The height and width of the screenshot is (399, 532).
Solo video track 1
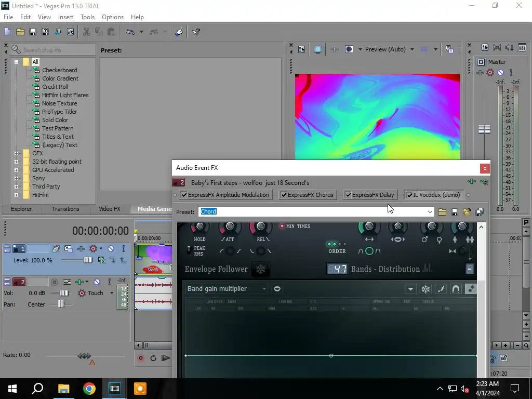pyautogui.click(x=124, y=249)
